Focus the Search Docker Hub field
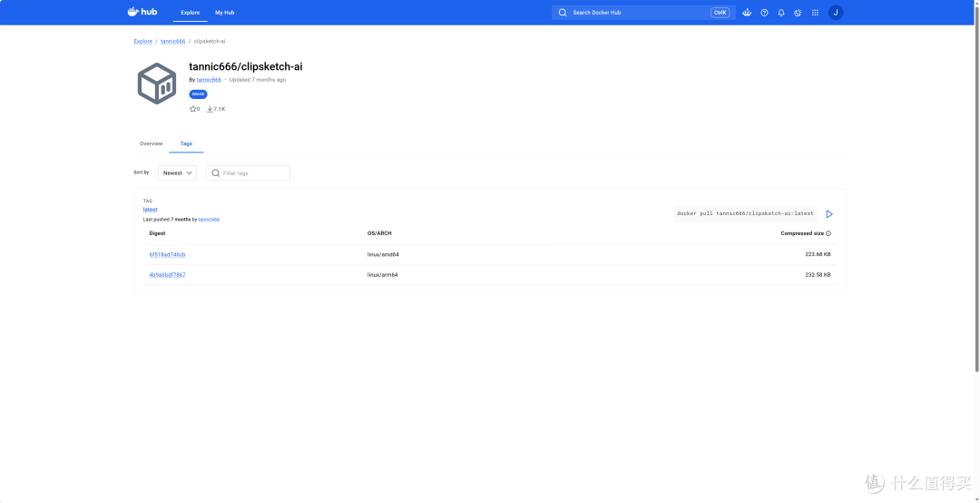 coord(643,13)
